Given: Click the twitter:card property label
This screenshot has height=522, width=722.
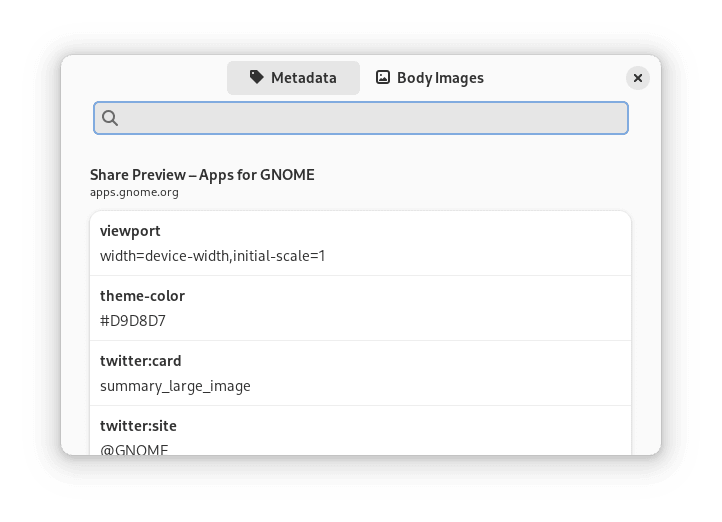Looking at the screenshot, I should point(140,361).
